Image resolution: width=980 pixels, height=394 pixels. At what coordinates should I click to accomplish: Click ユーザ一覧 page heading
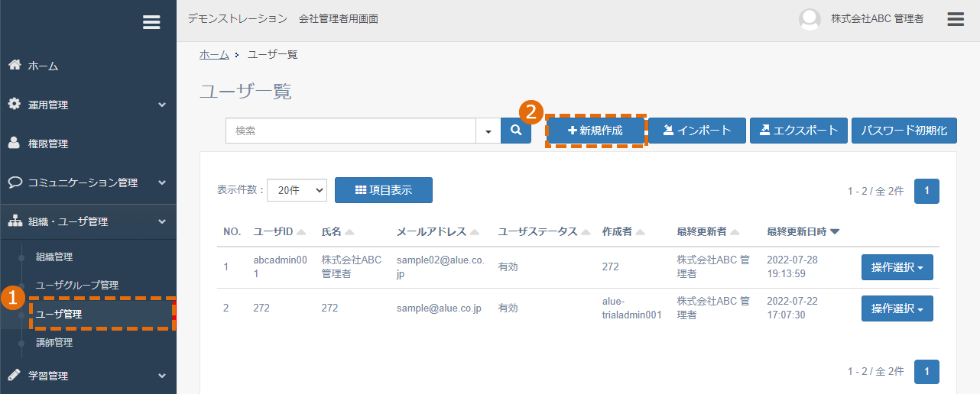[x=245, y=92]
